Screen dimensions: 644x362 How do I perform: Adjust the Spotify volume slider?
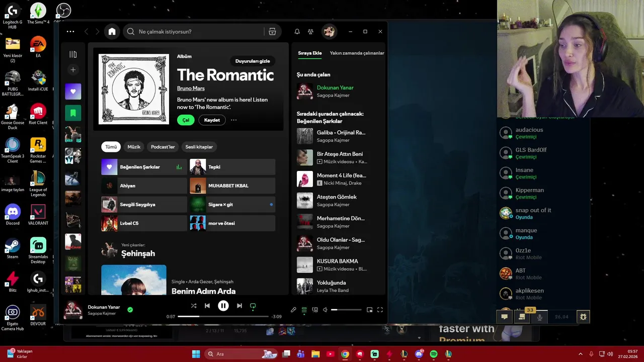(x=346, y=310)
